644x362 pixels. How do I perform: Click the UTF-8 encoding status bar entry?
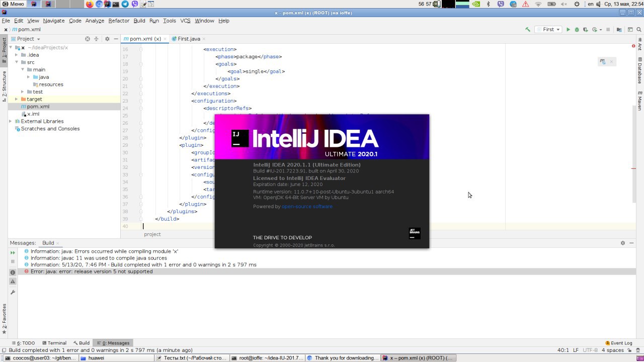coord(590,350)
